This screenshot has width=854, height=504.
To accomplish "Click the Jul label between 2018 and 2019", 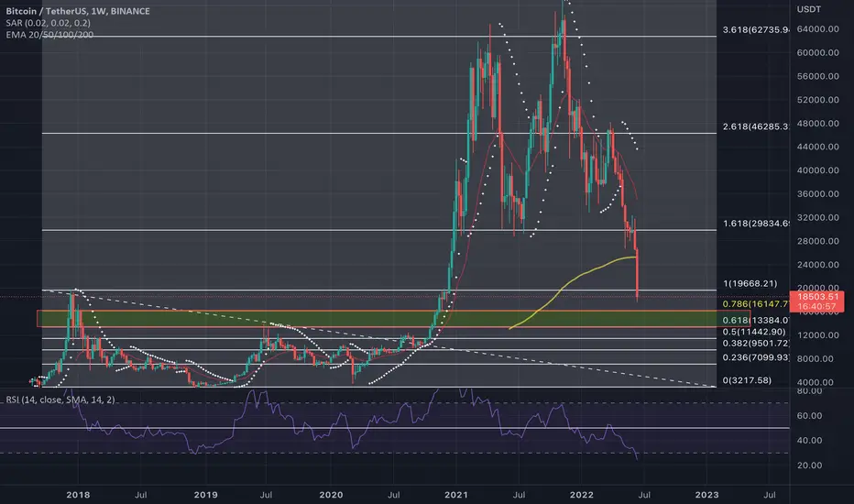I will click(x=140, y=495).
